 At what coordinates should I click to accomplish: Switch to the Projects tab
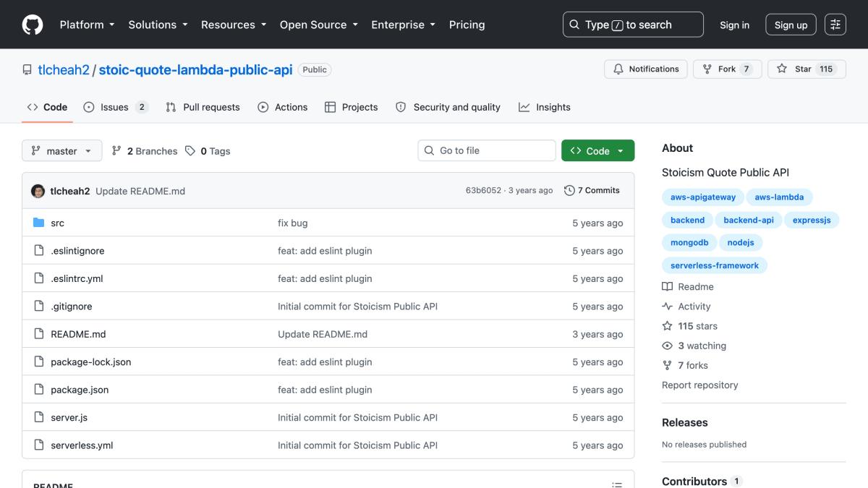pos(352,107)
